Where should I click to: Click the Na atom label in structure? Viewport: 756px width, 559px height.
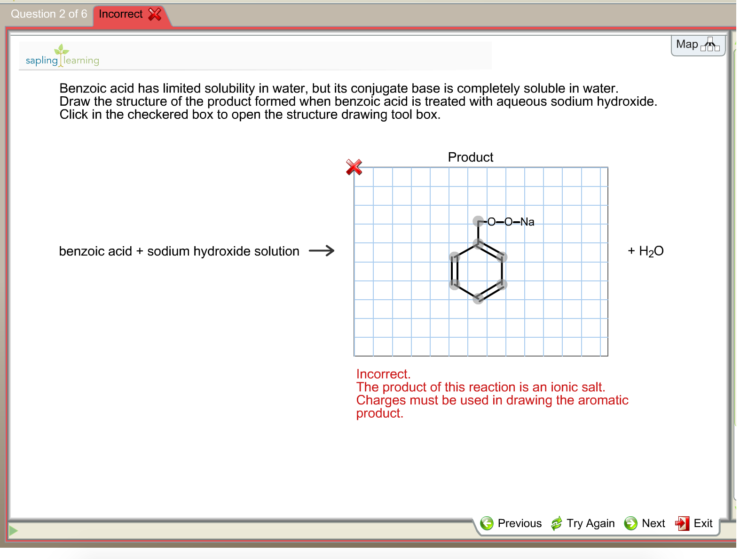528,222
